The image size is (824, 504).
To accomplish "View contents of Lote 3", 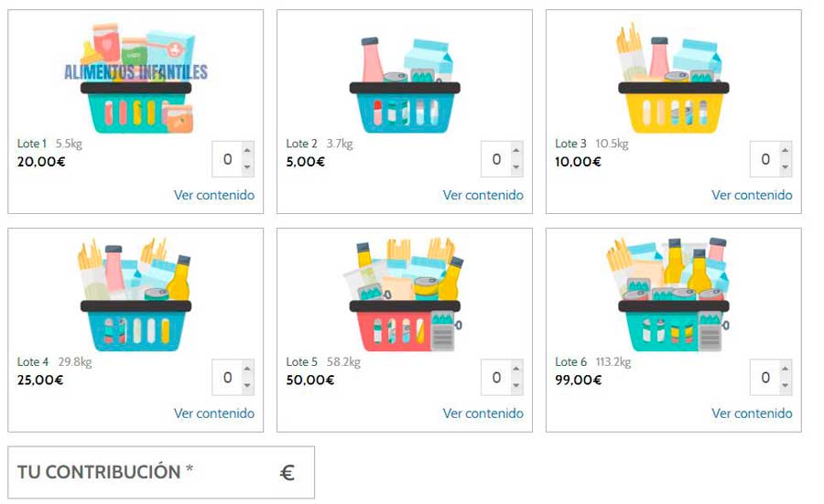I will [x=752, y=195].
